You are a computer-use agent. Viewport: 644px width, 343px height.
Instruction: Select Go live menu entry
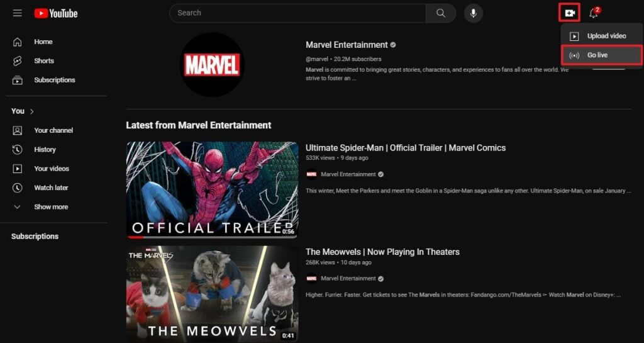pos(601,55)
